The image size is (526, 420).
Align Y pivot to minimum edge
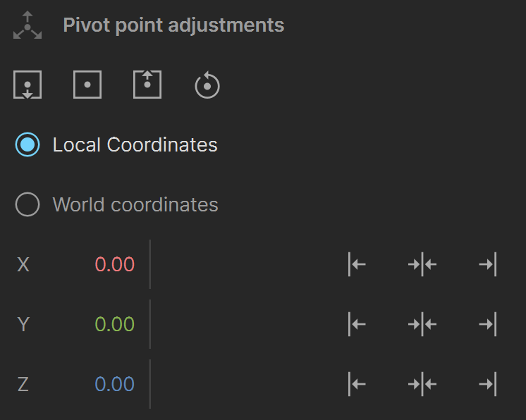click(x=357, y=324)
